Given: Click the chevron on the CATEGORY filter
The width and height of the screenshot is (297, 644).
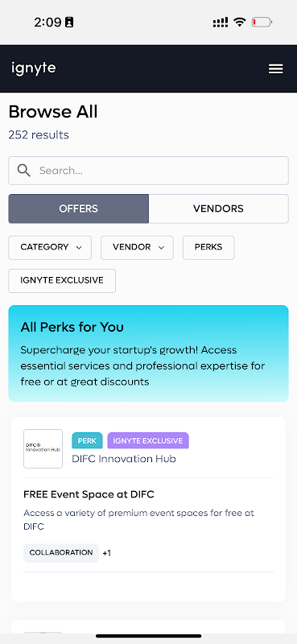Looking at the screenshot, I should 79,248.
